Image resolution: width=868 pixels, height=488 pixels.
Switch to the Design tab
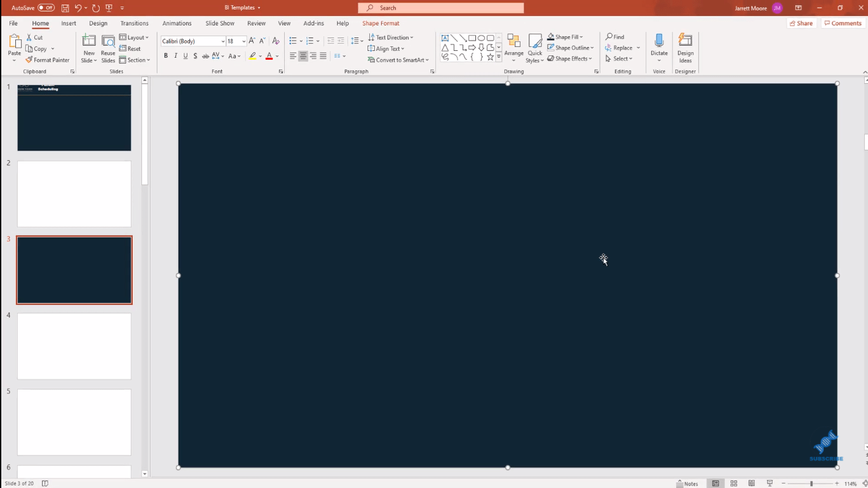coord(98,24)
